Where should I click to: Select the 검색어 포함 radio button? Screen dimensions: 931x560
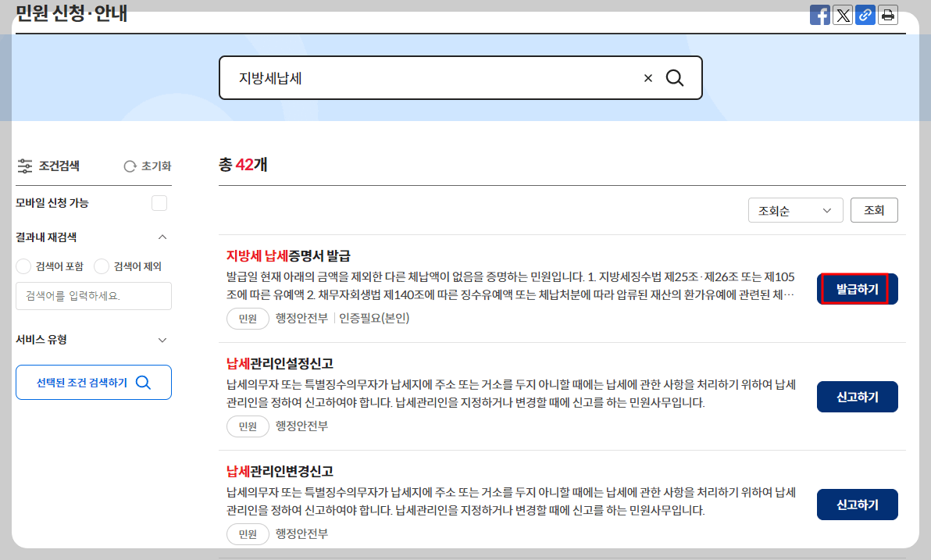click(23, 266)
